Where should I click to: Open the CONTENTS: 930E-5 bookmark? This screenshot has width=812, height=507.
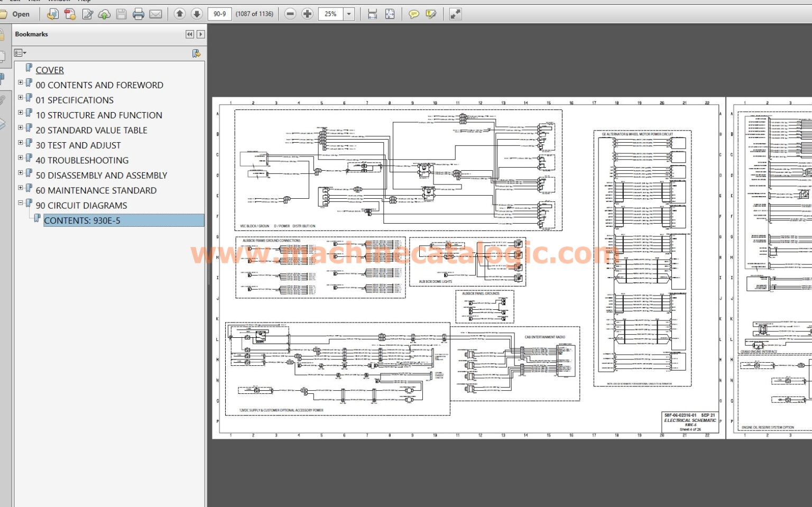click(x=82, y=221)
